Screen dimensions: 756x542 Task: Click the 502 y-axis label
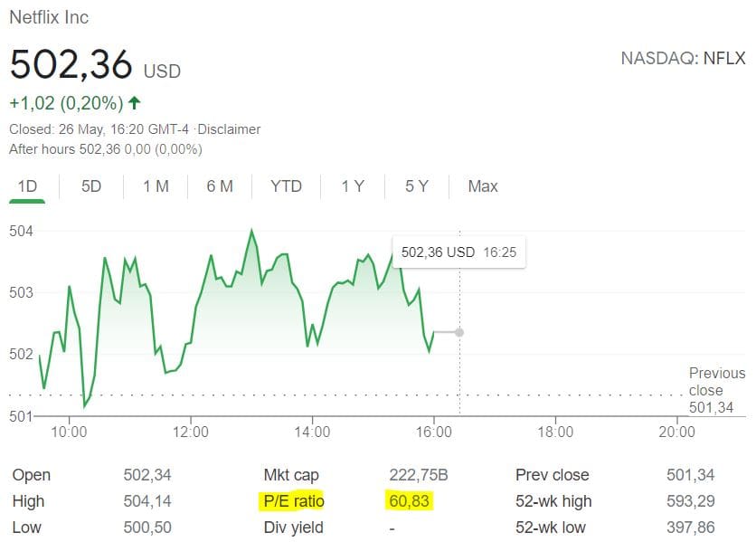click(x=21, y=355)
